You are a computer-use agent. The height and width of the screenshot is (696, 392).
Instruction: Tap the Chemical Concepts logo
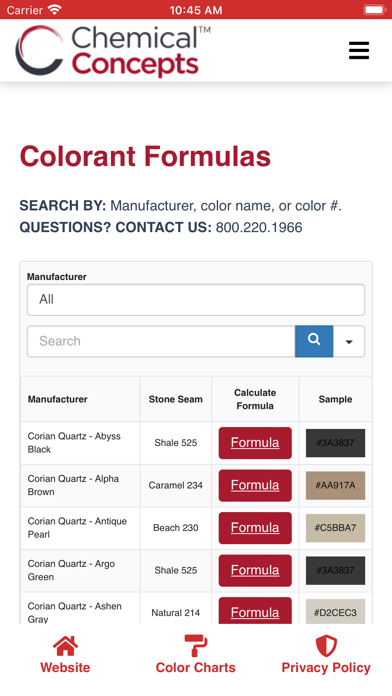click(x=113, y=51)
